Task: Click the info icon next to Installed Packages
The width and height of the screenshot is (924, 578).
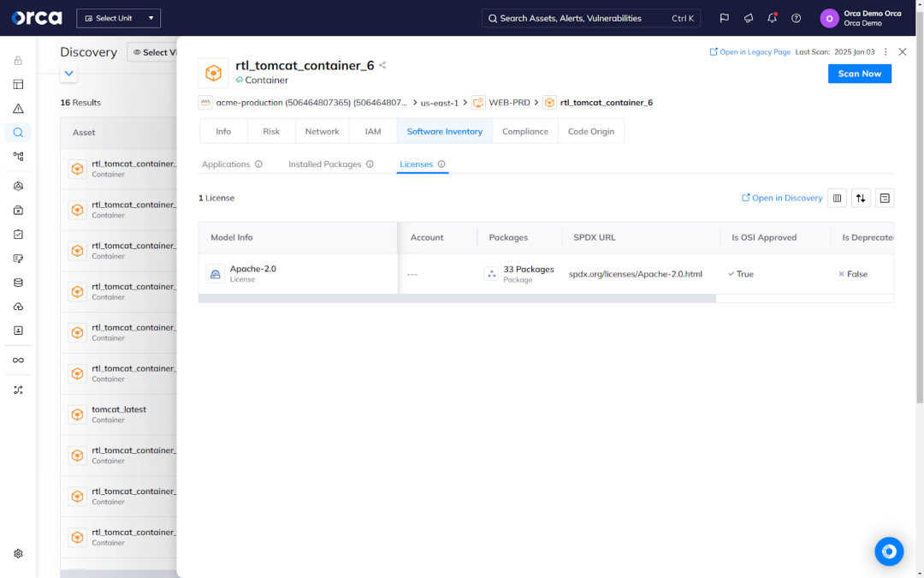Action: [x=370, y=164]
